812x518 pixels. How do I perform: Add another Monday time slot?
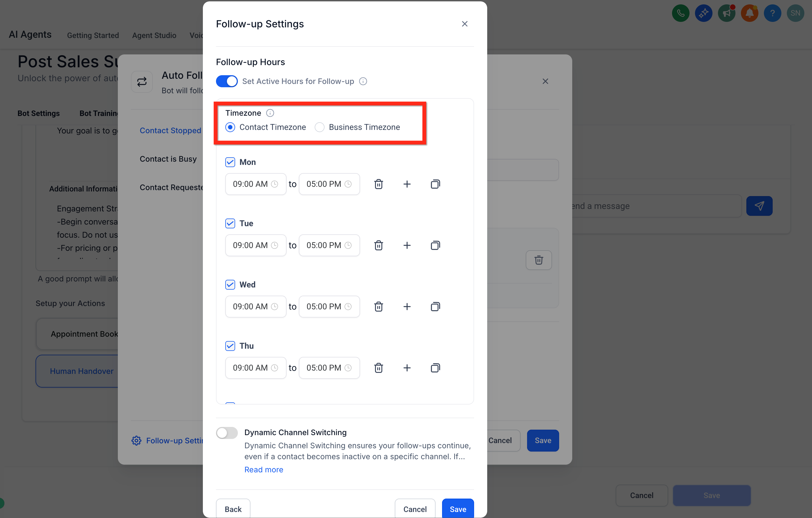pos(407,184)
